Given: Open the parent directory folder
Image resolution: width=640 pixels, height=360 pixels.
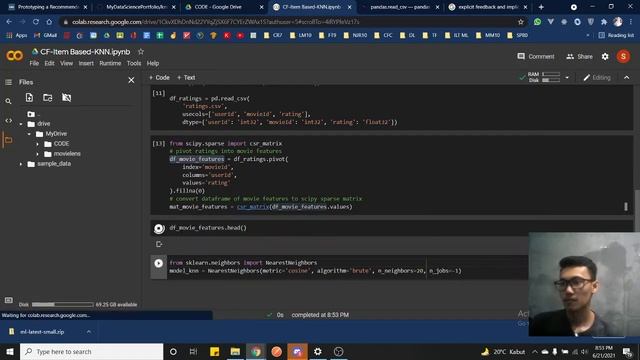Looking at the screenshot, I should click(31, 114).
